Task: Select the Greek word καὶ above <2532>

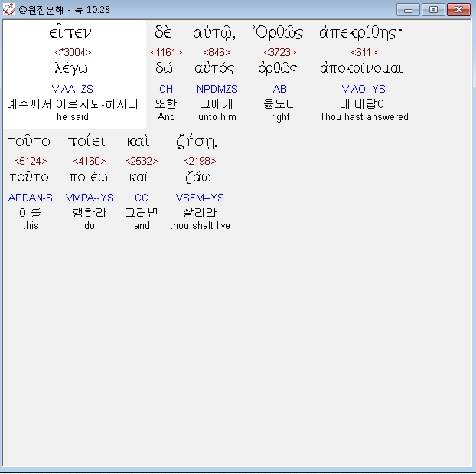Action: coord(139,141)
